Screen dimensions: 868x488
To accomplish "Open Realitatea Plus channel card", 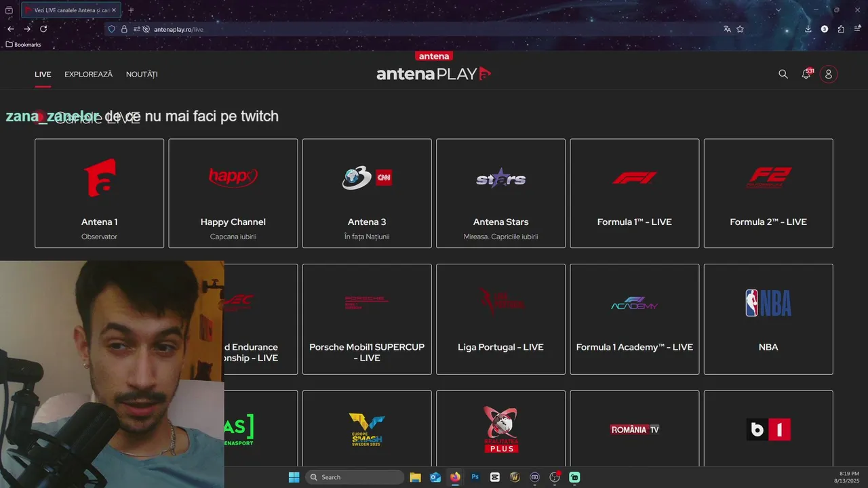I will 500,428.
